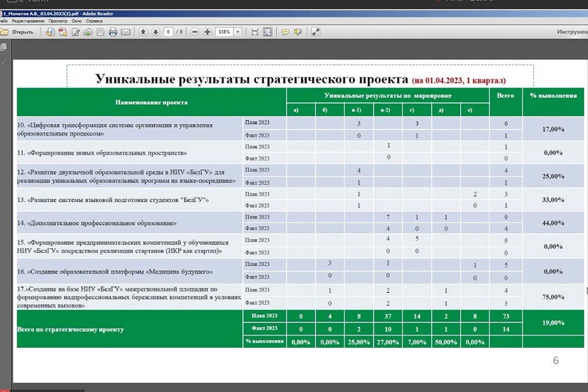The image size is (588, 392).
Task: Toggle fit one full page view
Action: 268,32
